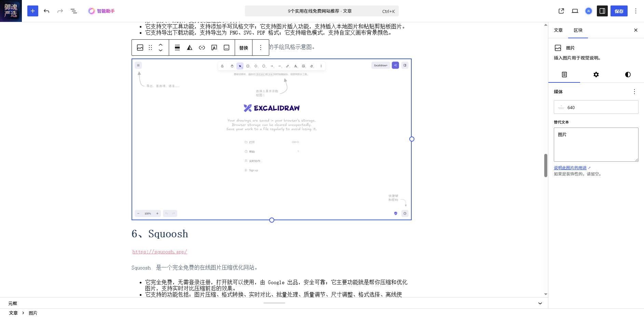644x317 pixels.
Task: Launch the 智能助手 AI assistant
Action: (x=101, y=11)
